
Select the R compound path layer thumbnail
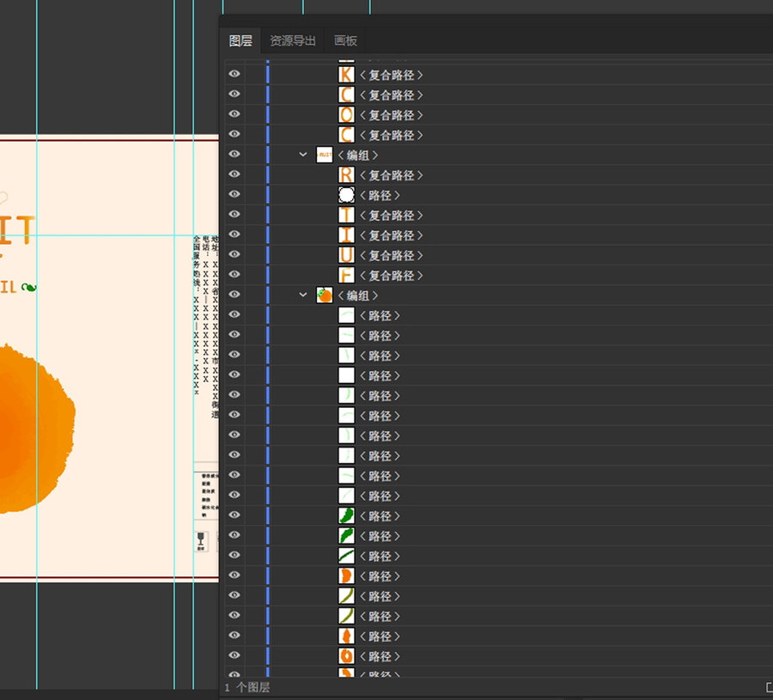pyautogui.click(x=346, y=175)
